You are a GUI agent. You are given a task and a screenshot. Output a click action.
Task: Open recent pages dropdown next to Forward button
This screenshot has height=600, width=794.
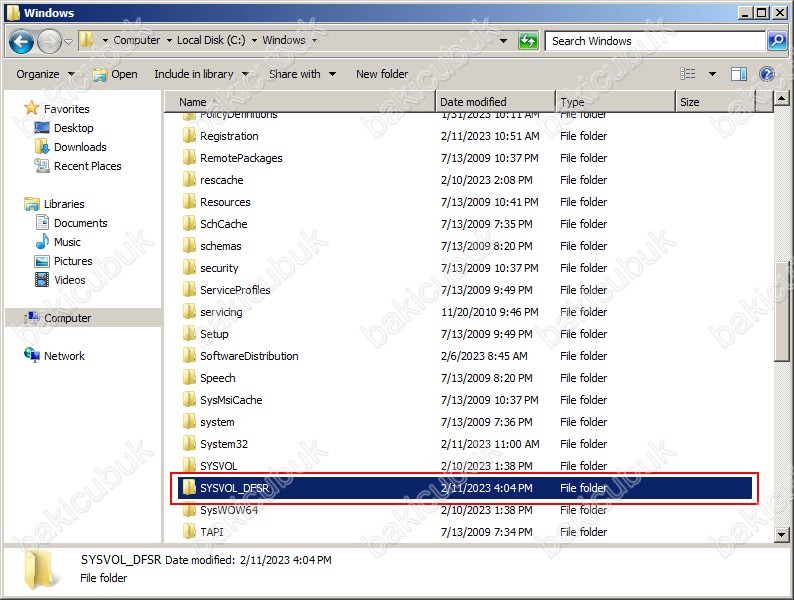point(68,41)
